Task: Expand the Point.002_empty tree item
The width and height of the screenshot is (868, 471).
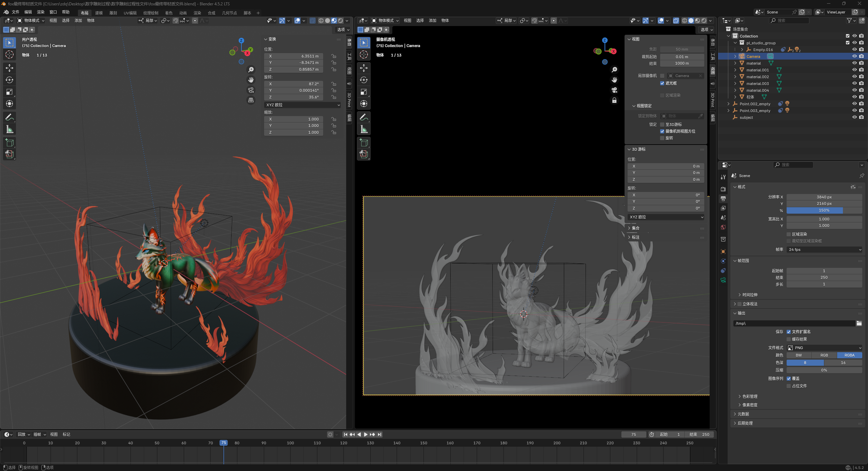Action: click(728, 104)
